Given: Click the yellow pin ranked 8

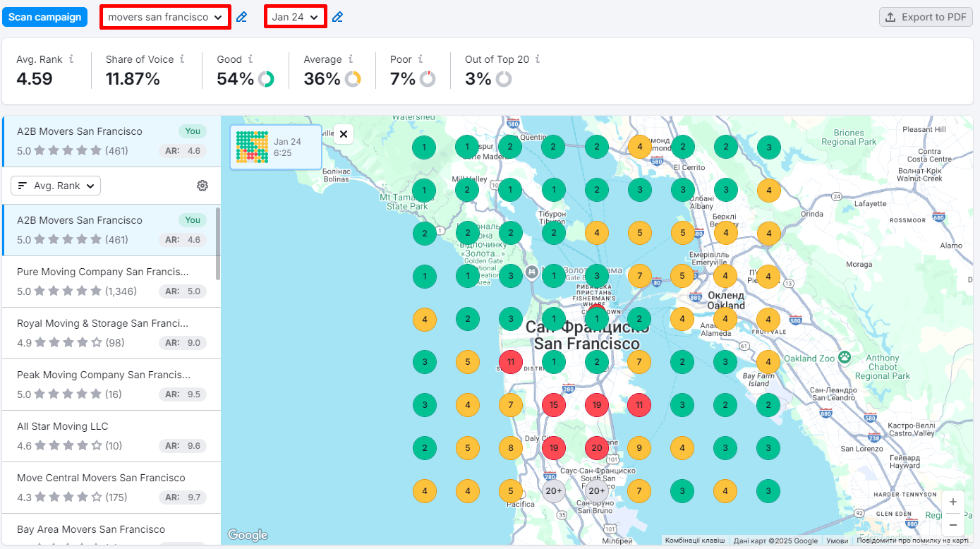Looking at the screenshot, I should point(511,448).
